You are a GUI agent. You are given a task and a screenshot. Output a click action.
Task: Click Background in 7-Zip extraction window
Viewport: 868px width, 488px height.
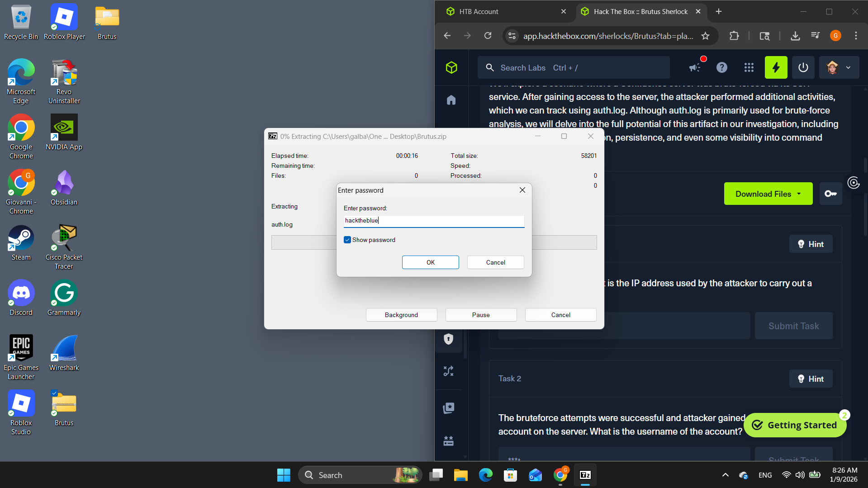401,315
